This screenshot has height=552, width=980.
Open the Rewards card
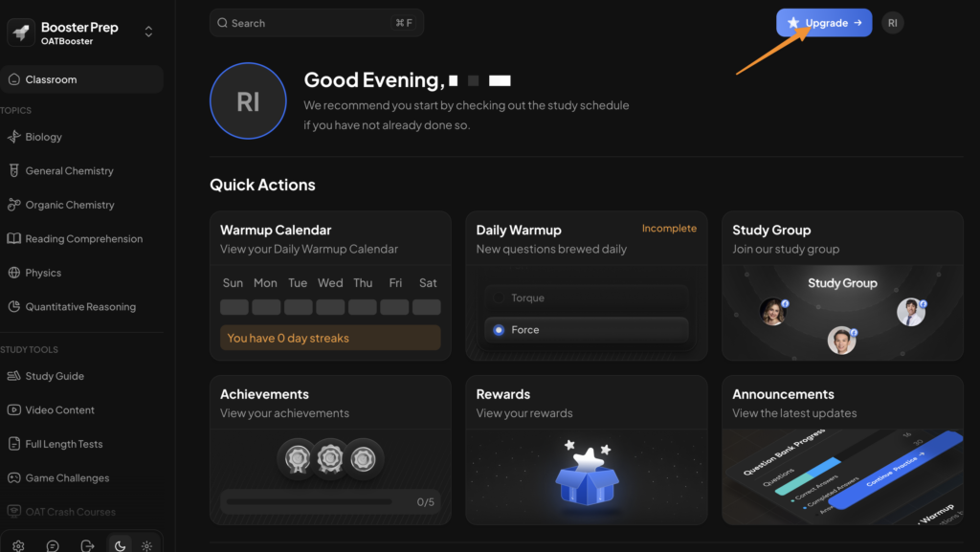click(x=586, y=450)
